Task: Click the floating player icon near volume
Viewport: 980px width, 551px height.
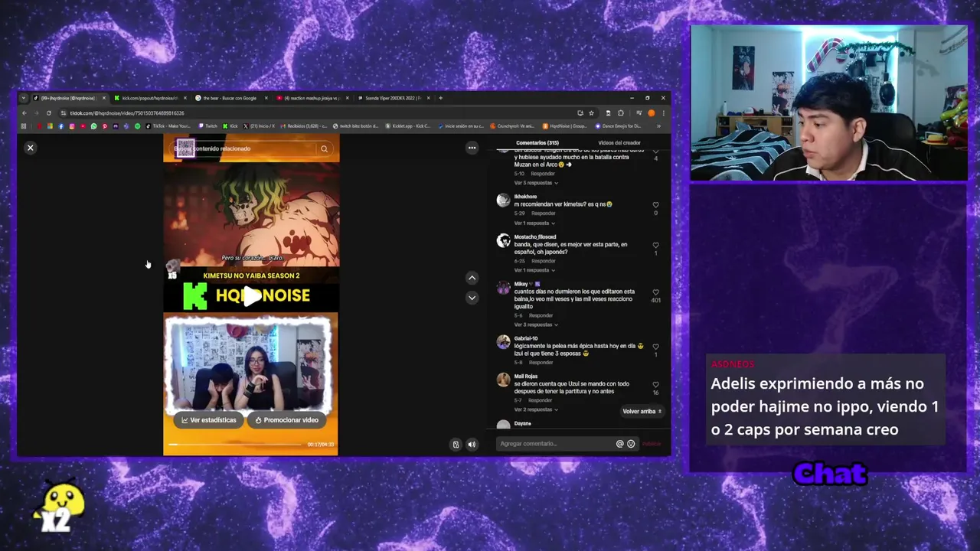Action: [x=456, y=444]
